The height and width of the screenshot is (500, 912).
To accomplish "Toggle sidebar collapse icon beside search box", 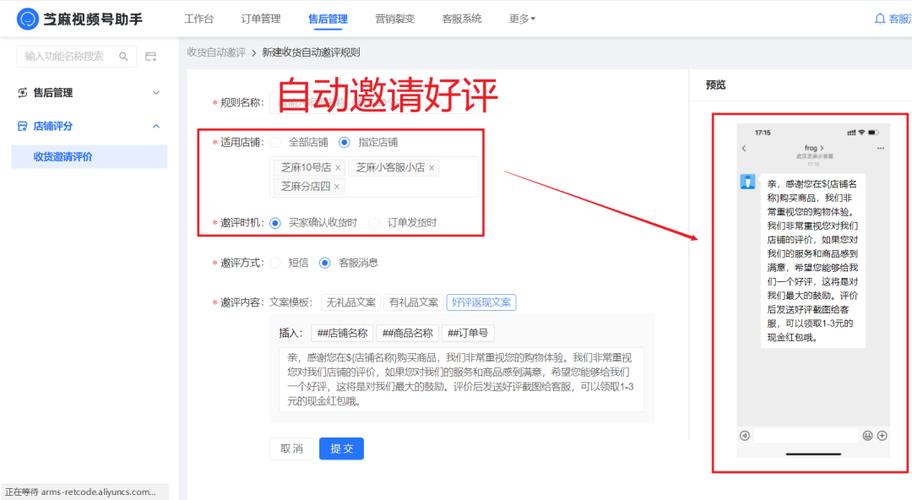I will click(x=151, y=56).
